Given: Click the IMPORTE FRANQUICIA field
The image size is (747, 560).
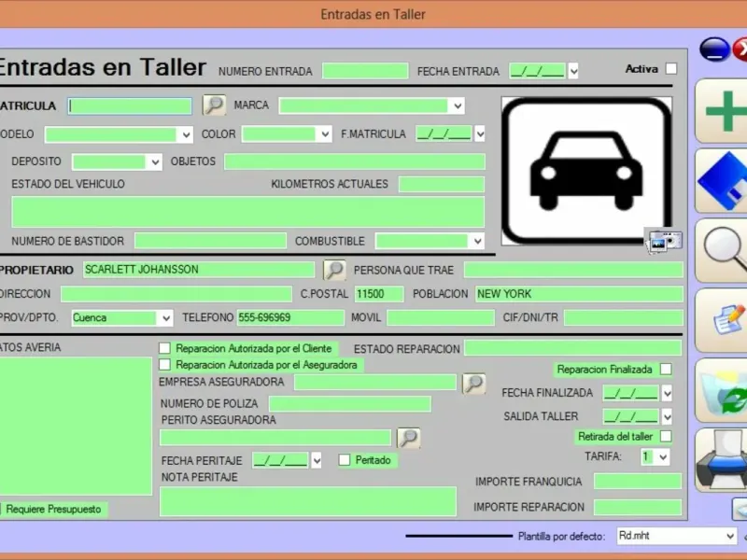Looking at the screenshot, I should pyautogui.click(x=638, y=482).
